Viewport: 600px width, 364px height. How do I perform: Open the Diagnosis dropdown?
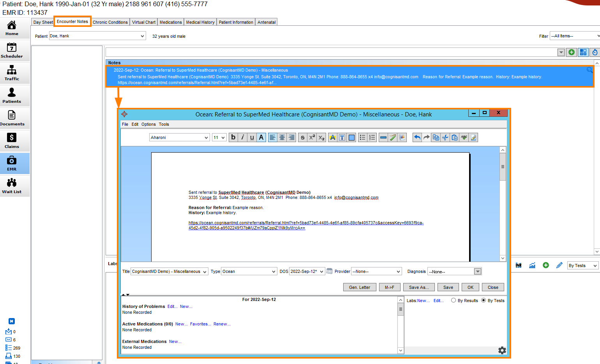455,271
